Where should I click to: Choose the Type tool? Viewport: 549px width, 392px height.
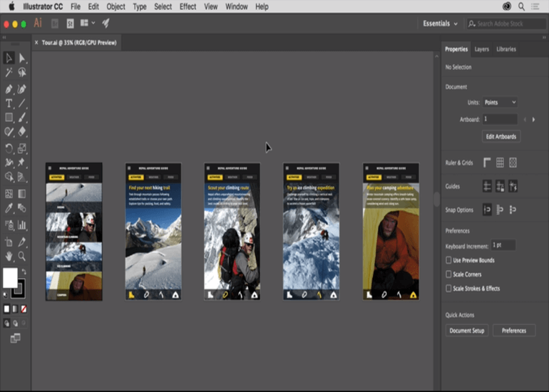pos(9,103)
